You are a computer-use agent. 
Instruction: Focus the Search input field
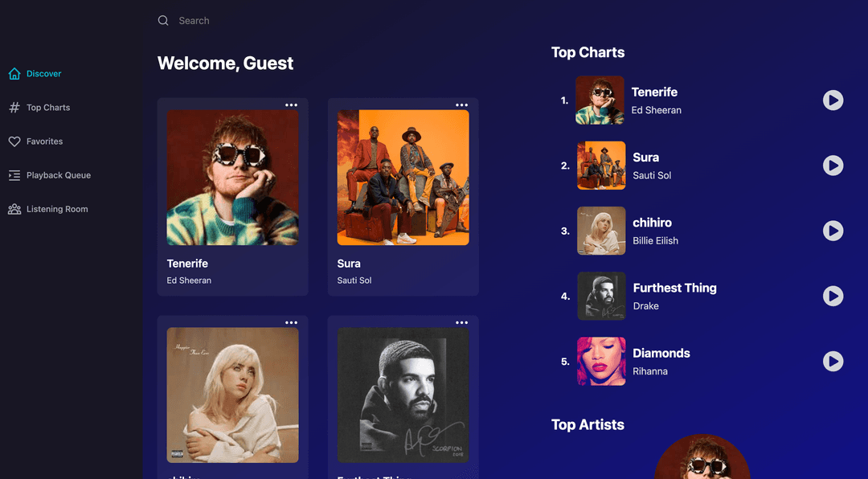pos(332,20)
